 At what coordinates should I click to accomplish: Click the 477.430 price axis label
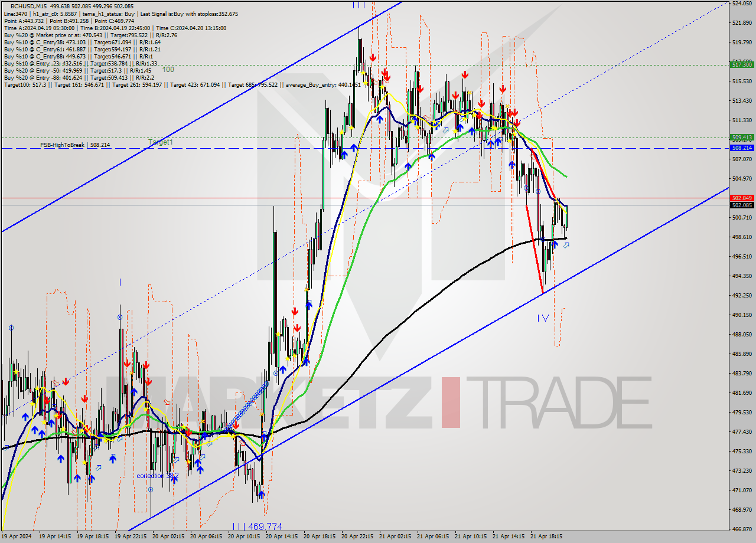pyautogui.click(x=742, y=432)
